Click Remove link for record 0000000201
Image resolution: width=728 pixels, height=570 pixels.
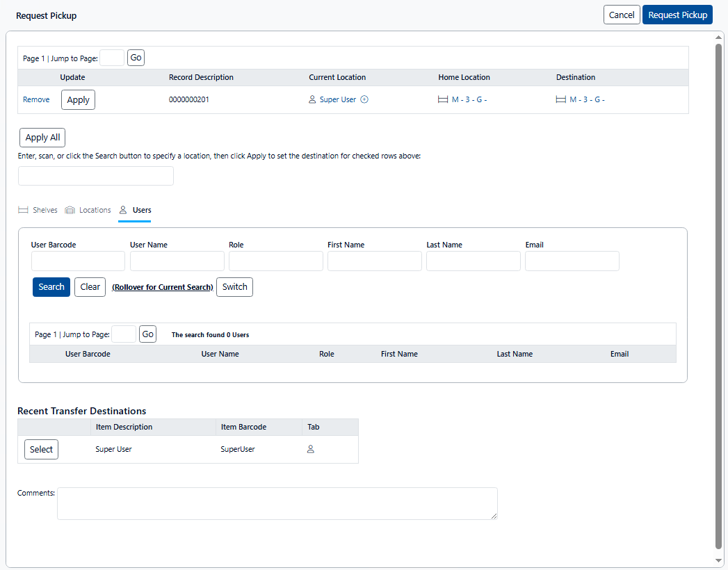coord(36,99)
